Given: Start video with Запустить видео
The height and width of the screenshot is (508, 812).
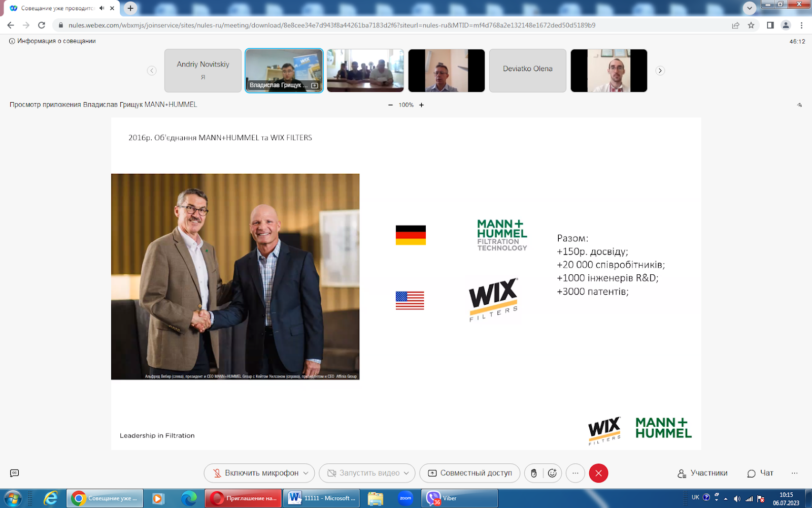Looking at the screenshot, I should pyautogui.click(x=364, y=473).
